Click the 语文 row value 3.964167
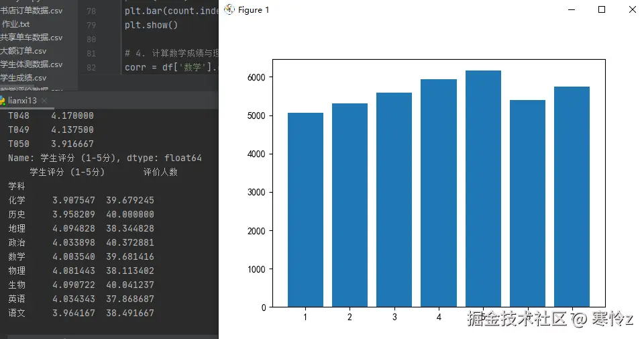Screen dimensions: 644x339 coord(74,313)
